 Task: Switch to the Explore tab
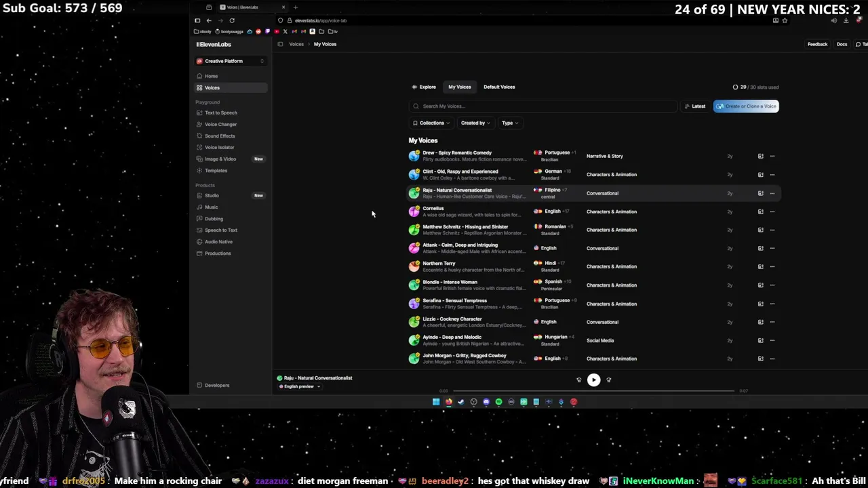click(x=424, y=87)
